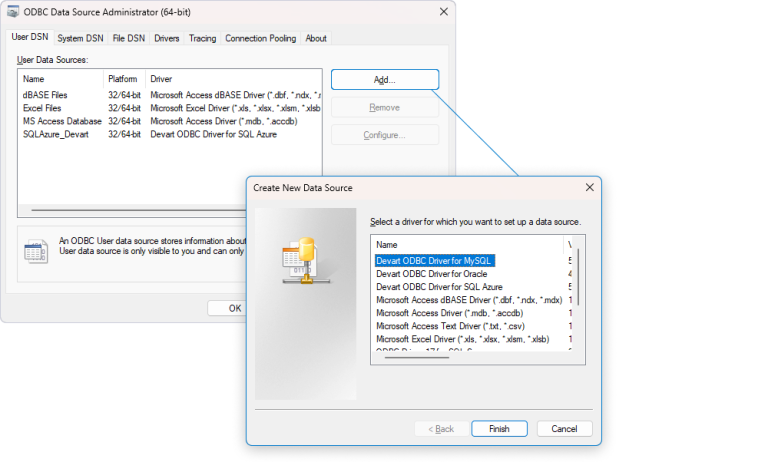Open the File DSN tab
Viewport: 768px width, 462px height.
(129, 38)
